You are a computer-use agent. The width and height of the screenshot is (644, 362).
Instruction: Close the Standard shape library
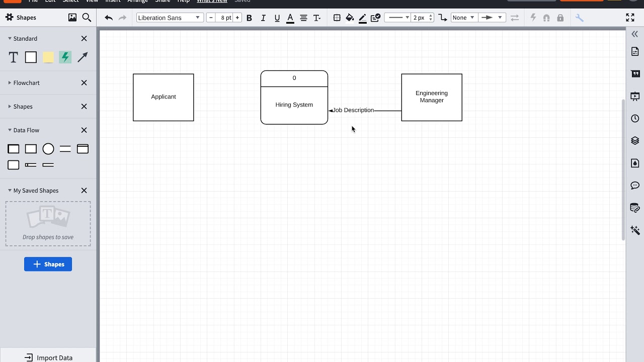(x=84, y=38)
